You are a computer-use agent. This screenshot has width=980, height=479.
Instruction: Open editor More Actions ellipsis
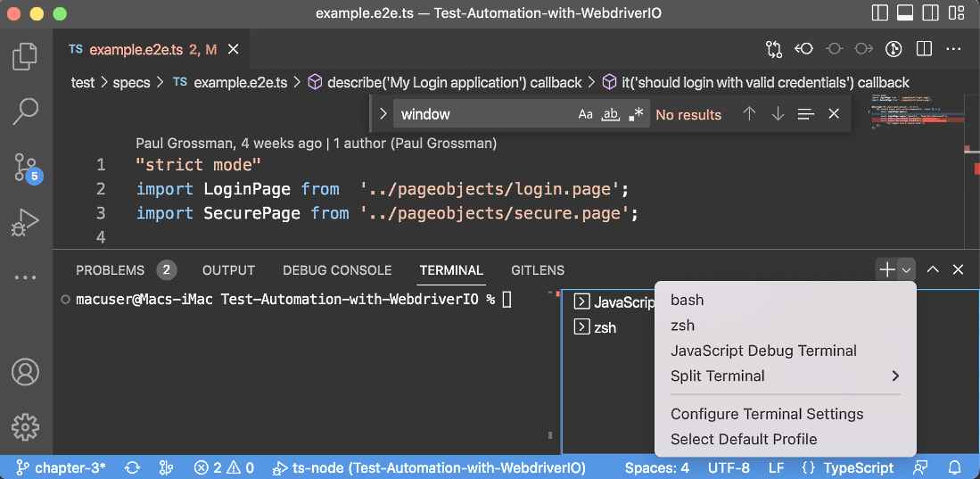pyautogui.click(x=953, y=49)
